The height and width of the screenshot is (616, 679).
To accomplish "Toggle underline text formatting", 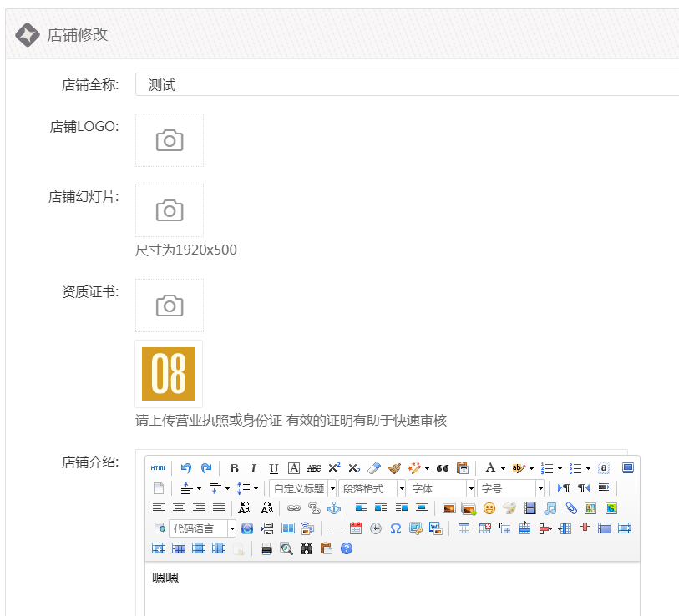I will (x=274, y=468).
